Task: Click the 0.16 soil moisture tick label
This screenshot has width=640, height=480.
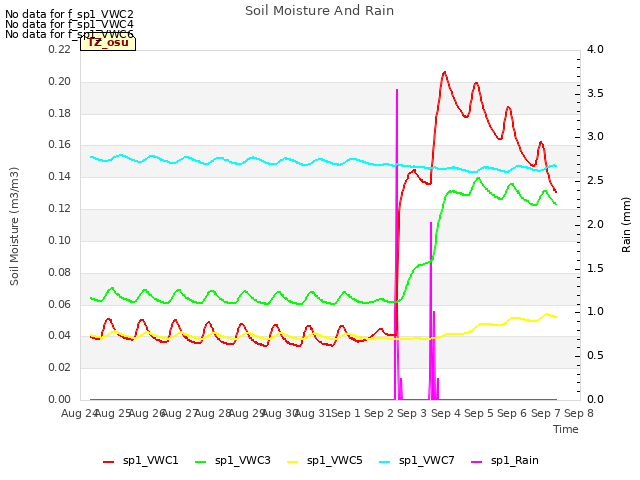Action: pyautogui.click(x=60, y=144)
